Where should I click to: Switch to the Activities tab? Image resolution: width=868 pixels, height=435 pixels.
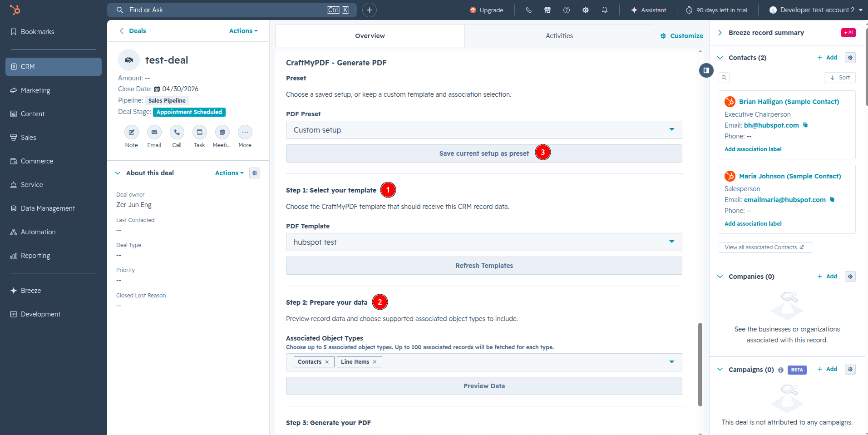[x=559, y=36]
